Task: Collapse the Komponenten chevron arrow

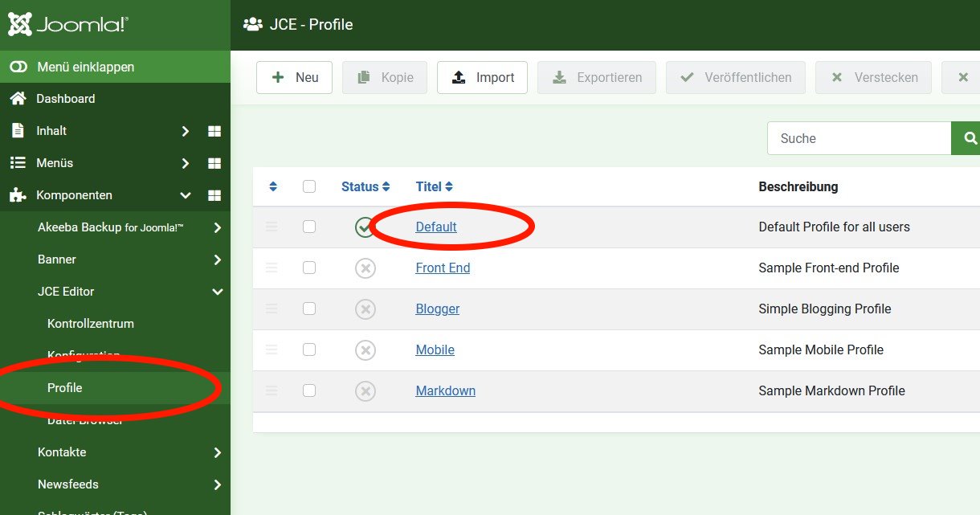Action: [185, 195]
